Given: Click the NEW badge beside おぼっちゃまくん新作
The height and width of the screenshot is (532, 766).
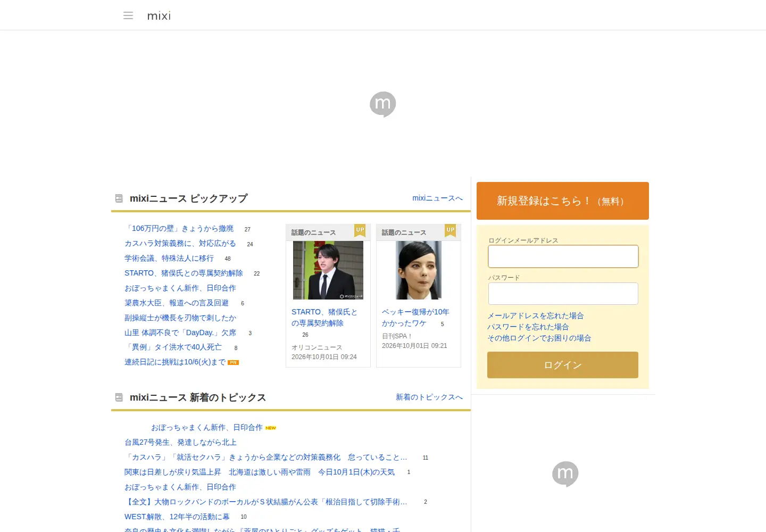Looking at the screenshot, I should coord(271,428).
